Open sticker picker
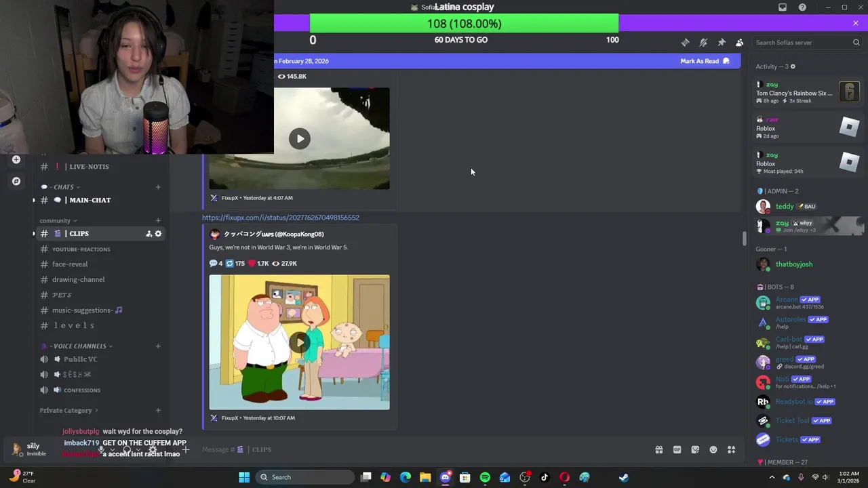868x488 pixels. tap(695, 449)
